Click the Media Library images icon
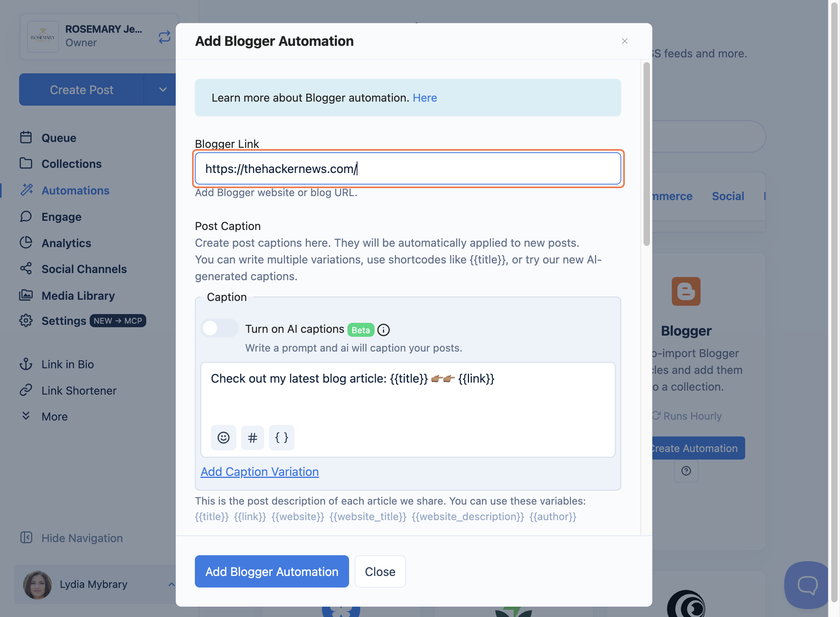This screenshot has height=617, width=840. pyautogui.click(x=26, y=295)
